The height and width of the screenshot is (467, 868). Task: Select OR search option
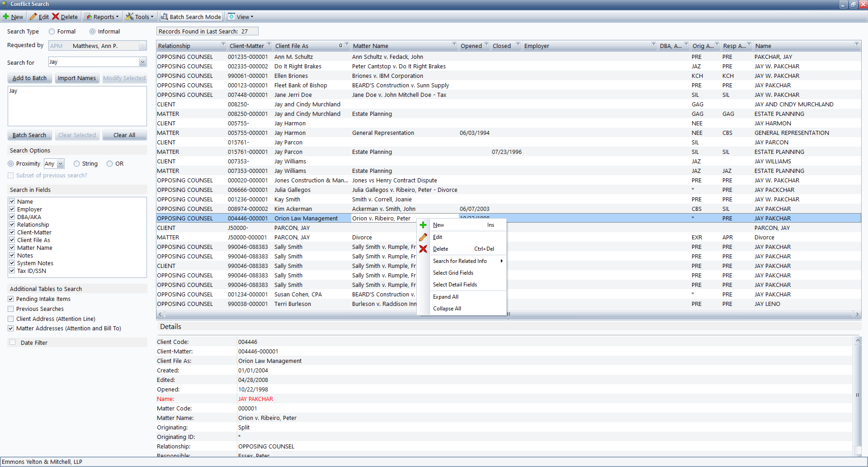click(109, 164)
